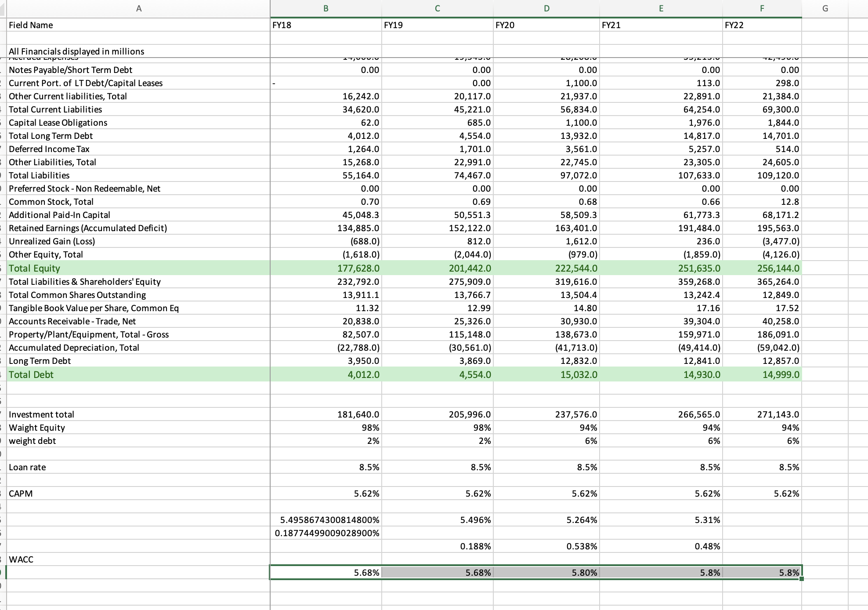Select the CAPM label cell
This screenshot has height=610, width=868.
(x=22, y=494)
